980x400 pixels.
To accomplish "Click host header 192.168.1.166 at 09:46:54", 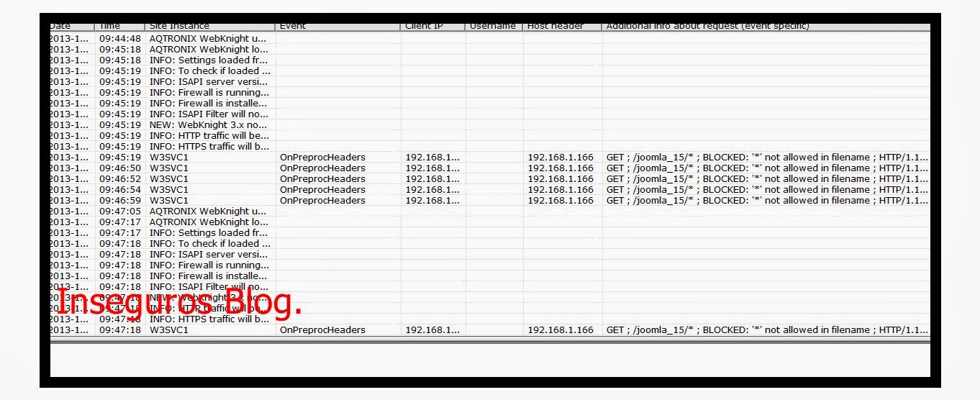I will coord(561,190).
